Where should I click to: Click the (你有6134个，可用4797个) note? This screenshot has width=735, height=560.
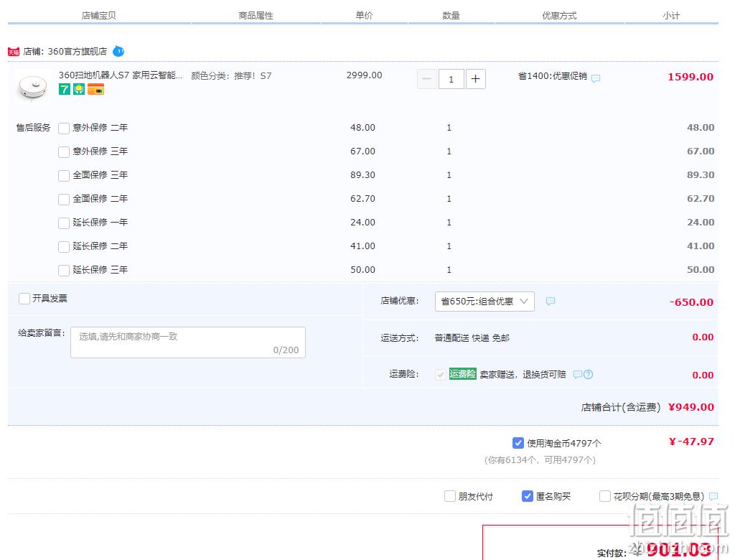click(x=540, y=460)
